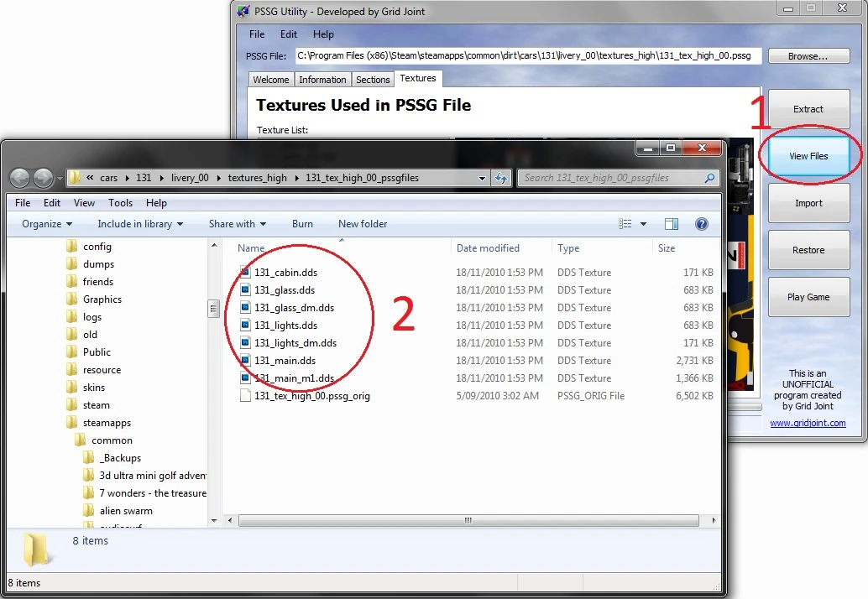Switch to the Information tab in PSSG Utility

coord(322,80)
